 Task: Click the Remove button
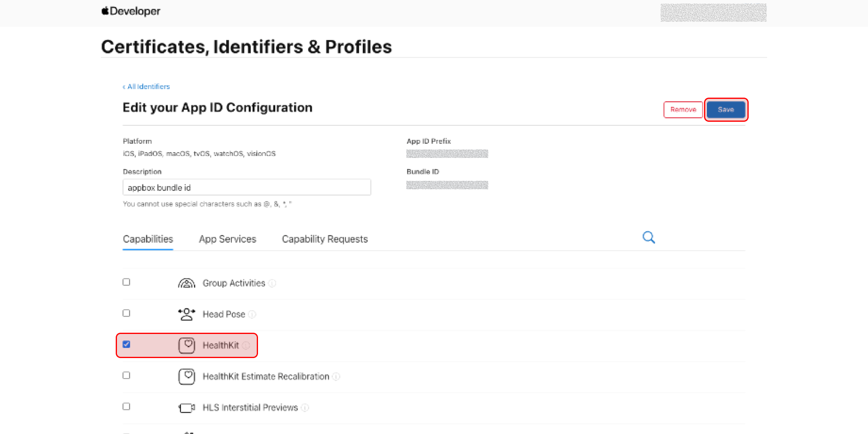[x=683, y=110]
